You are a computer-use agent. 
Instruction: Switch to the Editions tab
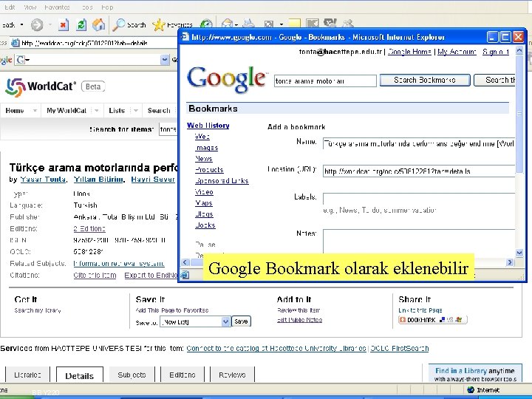coord(183,375)
